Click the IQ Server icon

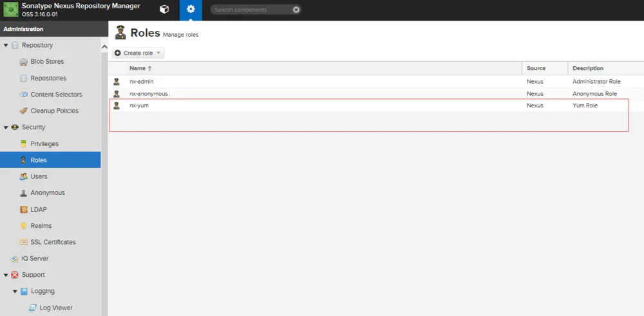point(14,259)
